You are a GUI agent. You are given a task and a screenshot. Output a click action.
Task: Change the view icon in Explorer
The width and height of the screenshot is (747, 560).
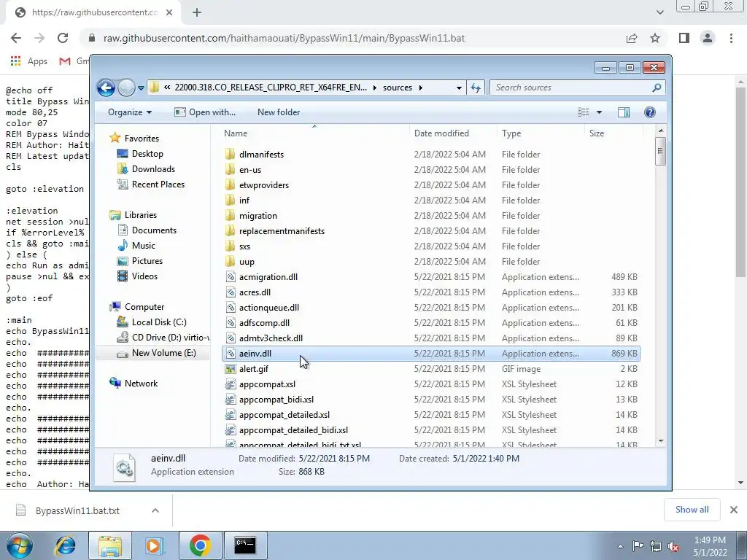583,112
